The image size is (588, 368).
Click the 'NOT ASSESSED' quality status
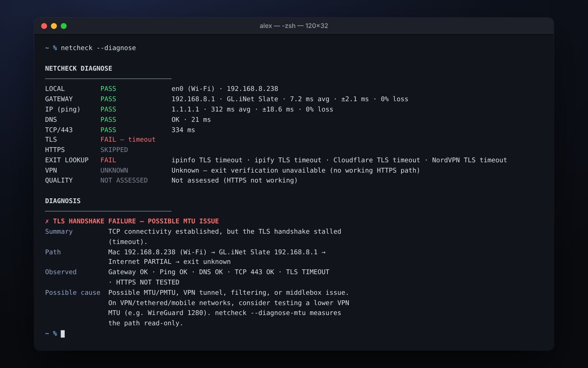coord(124,180)
